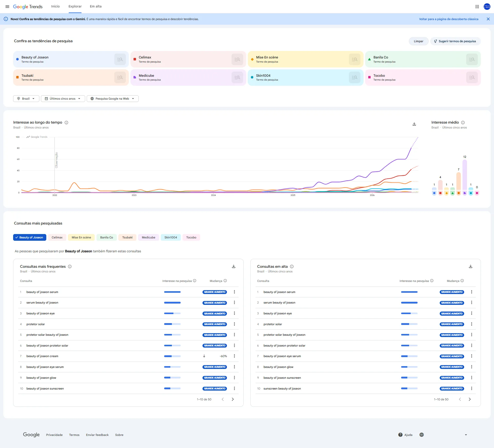Click beauty of joseon glow in frequentes
494x448 pixels.
(x=41, y=378)
